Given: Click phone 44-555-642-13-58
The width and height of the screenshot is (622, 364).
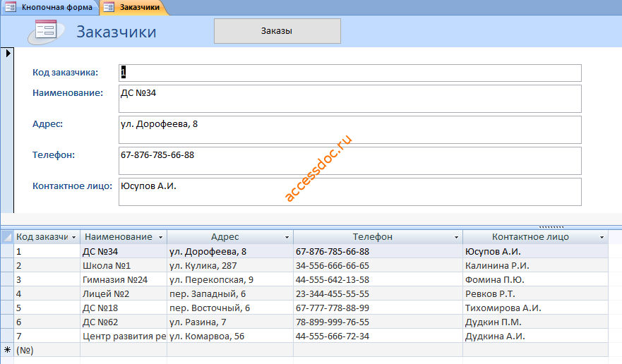Looking at the screenshot, I should click(378, 280).
